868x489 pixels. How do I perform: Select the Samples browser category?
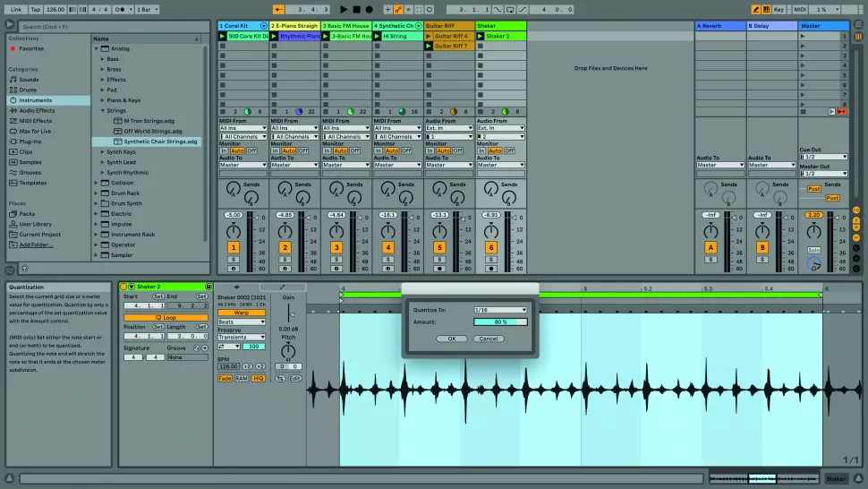pyautogui.click(x=30, y=162)
